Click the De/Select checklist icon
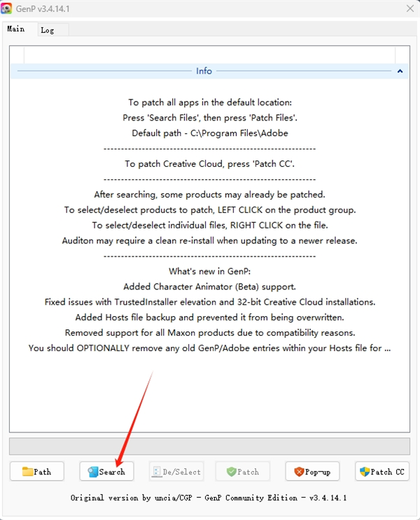 tap(156, 472)
